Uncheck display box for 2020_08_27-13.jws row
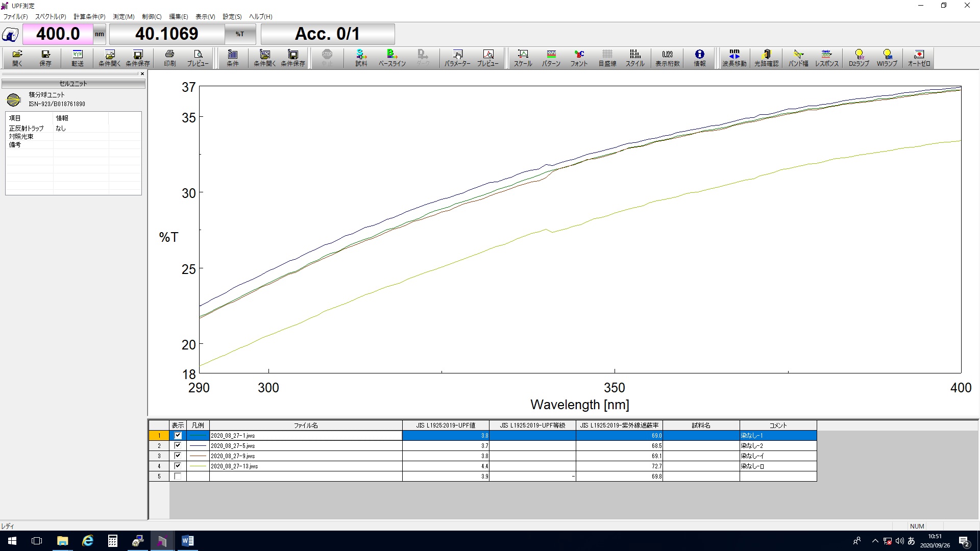Viewport: 980px width, 551px height. (x=178, y=466)
